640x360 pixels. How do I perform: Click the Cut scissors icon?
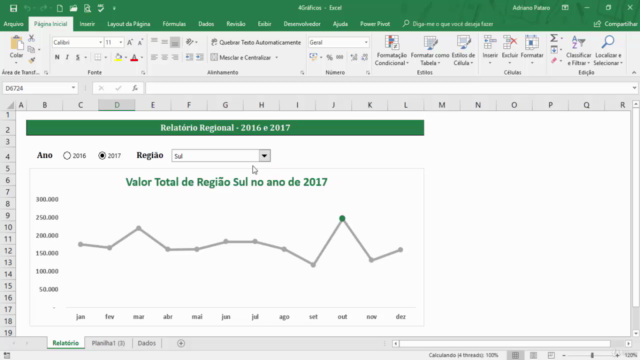click(x=31, y=38)
